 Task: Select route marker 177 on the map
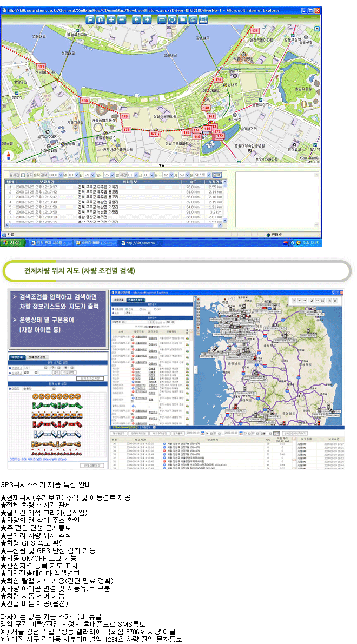click(154, 134)
